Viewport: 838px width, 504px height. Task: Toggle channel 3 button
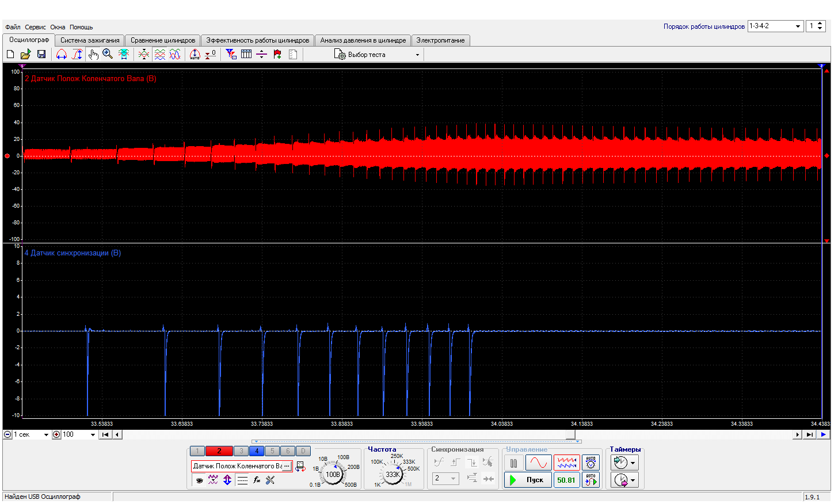241,451
